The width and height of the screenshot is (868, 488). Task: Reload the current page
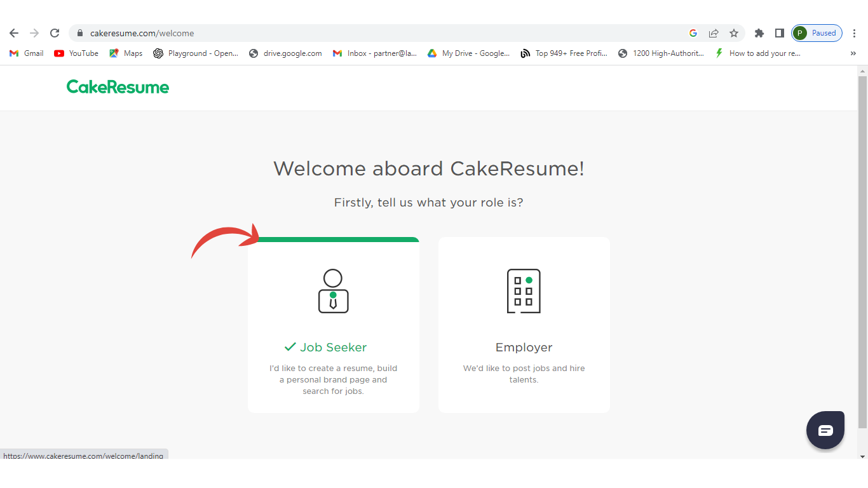tap(55, 33)
